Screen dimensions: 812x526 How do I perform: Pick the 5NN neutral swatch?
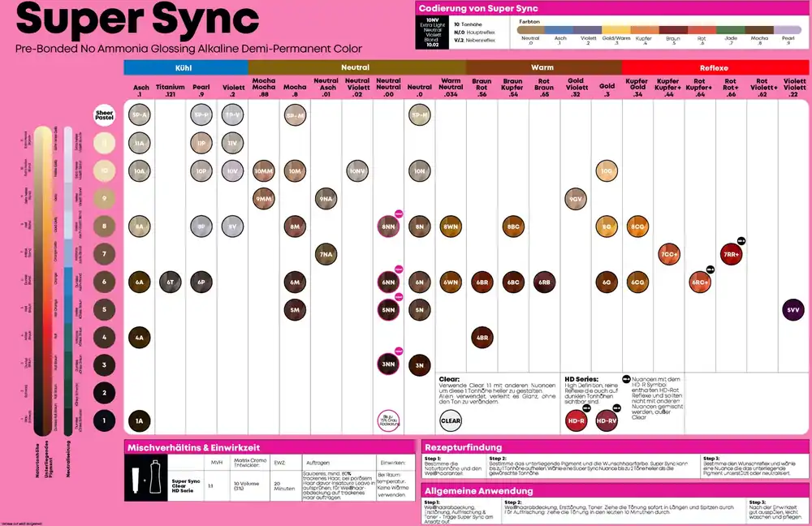click(x=388, y=310)
